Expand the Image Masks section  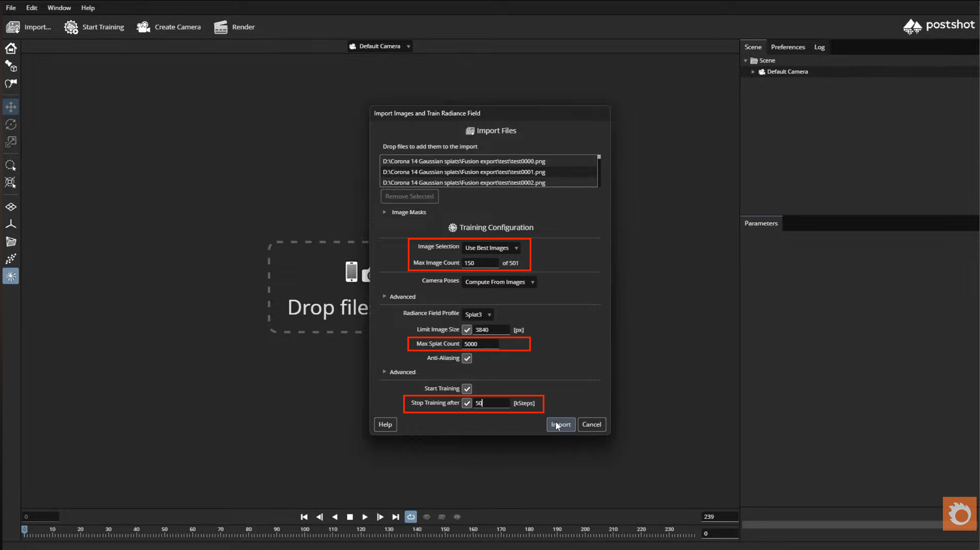click(385, 212)
